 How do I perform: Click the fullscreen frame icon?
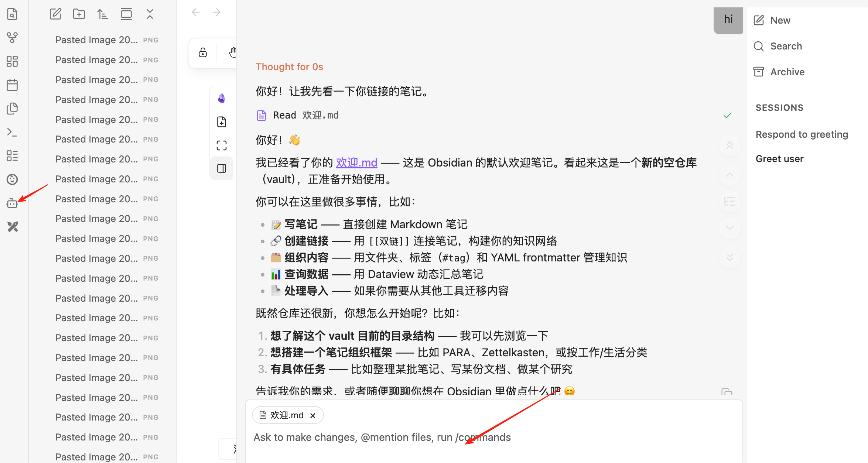pyautogui.click(x=222, y=145)
